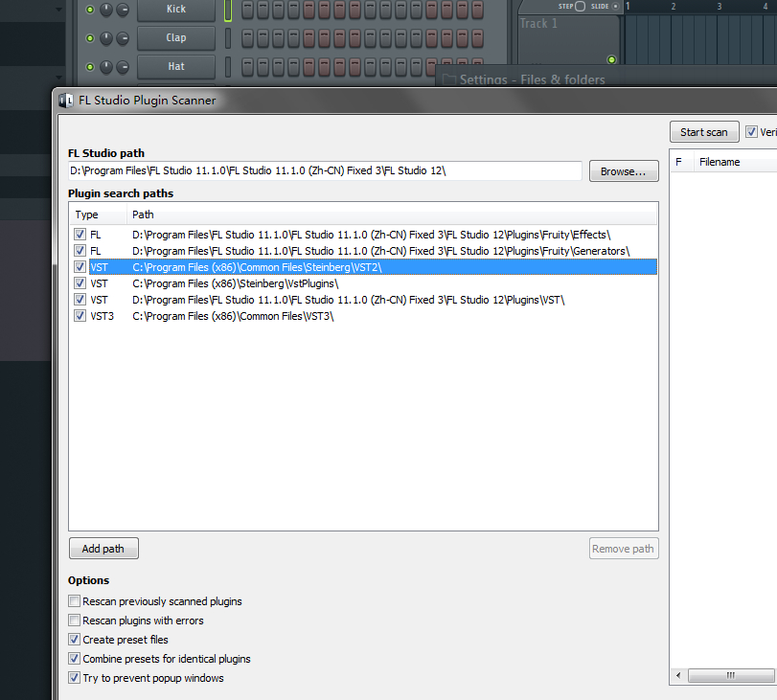The width and height of the screenshot is (777, 700).
Task: Click bar 3 on the playlist timeline
Action: pos(719,7)
